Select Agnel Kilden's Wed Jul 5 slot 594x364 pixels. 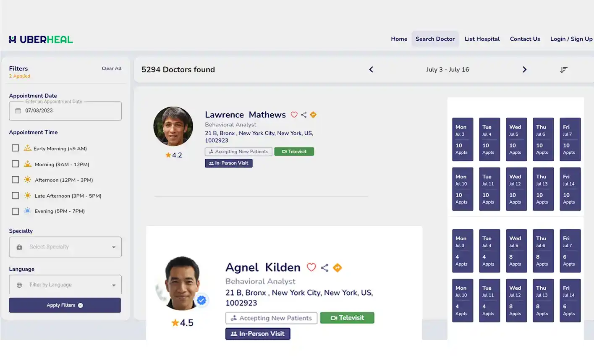516,251
